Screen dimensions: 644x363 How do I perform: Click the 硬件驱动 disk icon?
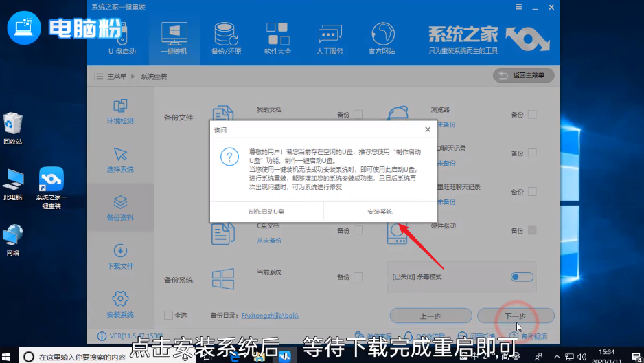pyautogui.click(x=397, y=234)
